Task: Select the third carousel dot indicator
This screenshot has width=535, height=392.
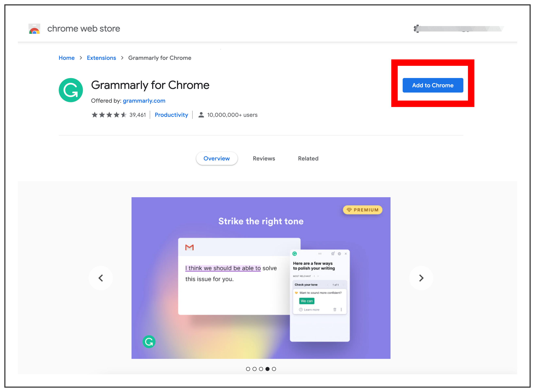Action: (x=261, y=369)
